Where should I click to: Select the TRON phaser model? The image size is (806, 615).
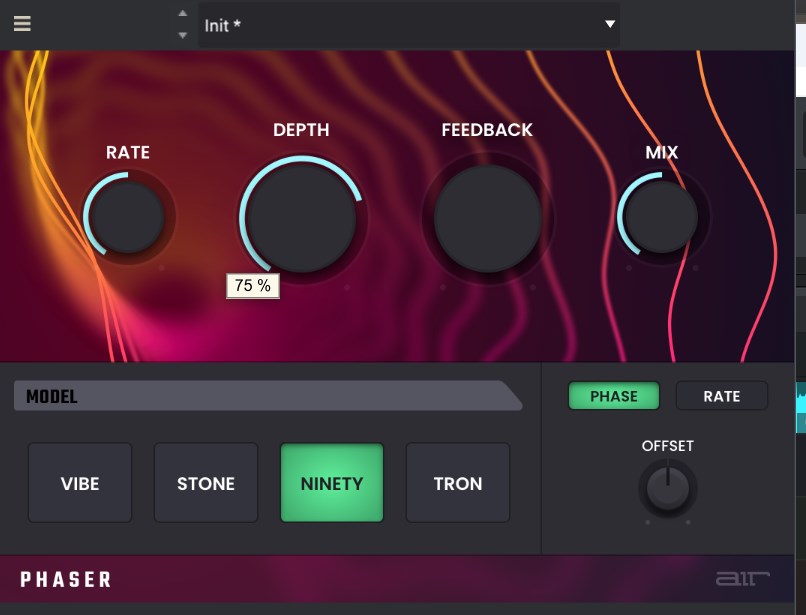tap(458, 483)
